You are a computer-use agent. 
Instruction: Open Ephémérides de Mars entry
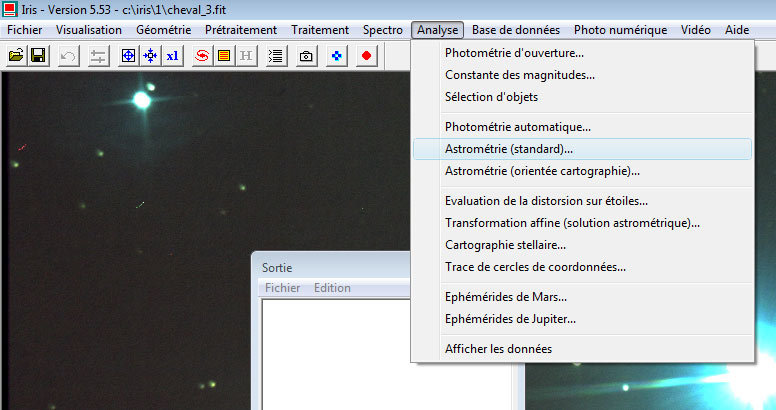(582, 297)
